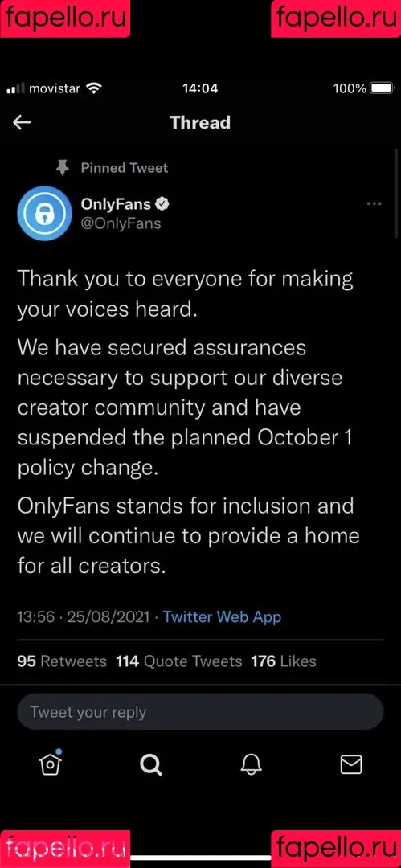
Task: Tap the battery indicator in status bar
Action: (x=382, y=88)
